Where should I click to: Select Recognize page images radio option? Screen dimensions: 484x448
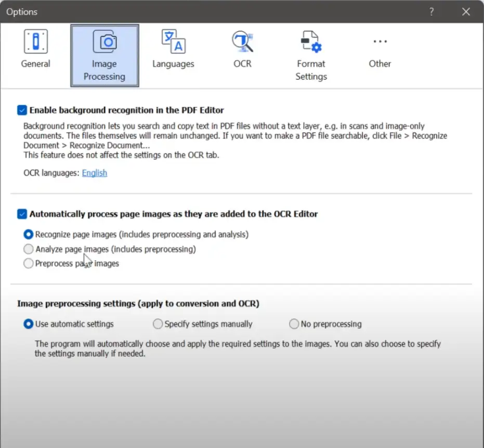click(29, 235)
